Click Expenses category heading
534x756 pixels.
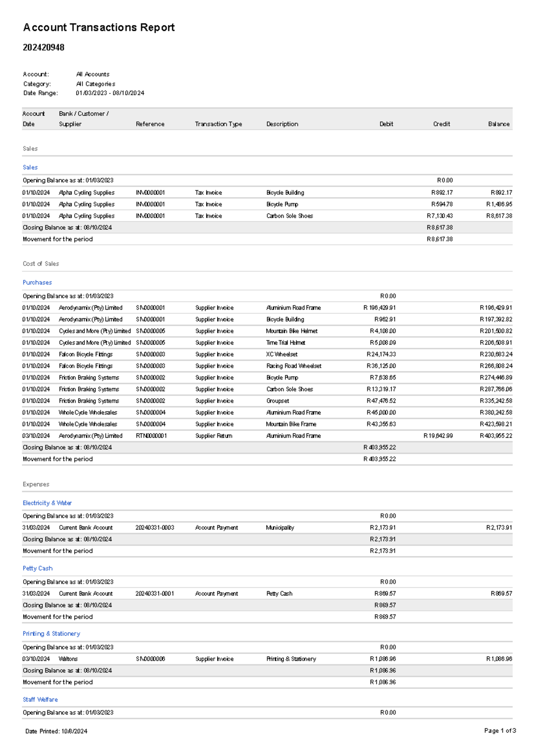coord(36,484)
